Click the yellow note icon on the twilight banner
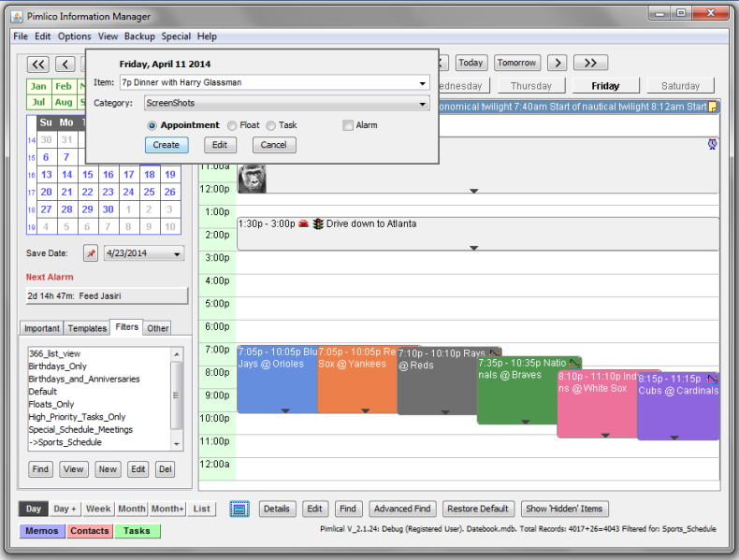This screenshot has height=560, width=739. (713, 107)
